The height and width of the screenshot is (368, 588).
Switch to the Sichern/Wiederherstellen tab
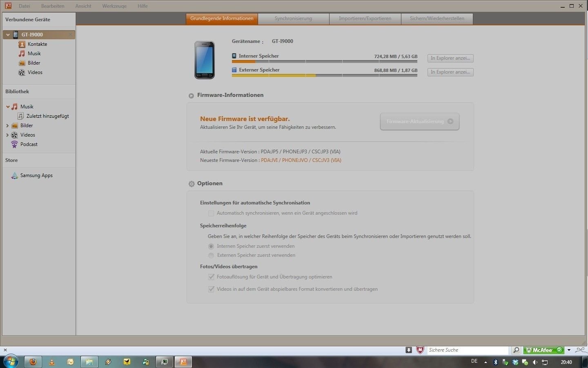tap(437, 19)
